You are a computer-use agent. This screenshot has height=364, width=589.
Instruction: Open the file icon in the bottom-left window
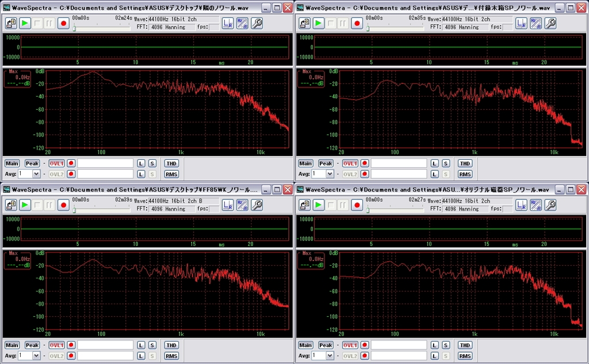(x=12, y=205)
